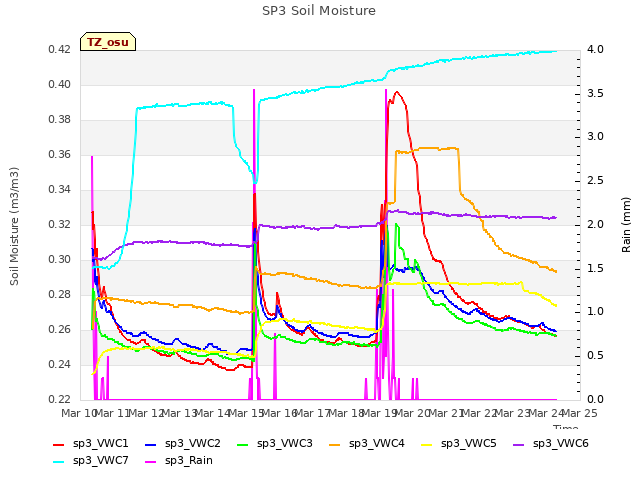Click the Mar 10 date tick label
The image size is (640, 480).
pos(79,413)
